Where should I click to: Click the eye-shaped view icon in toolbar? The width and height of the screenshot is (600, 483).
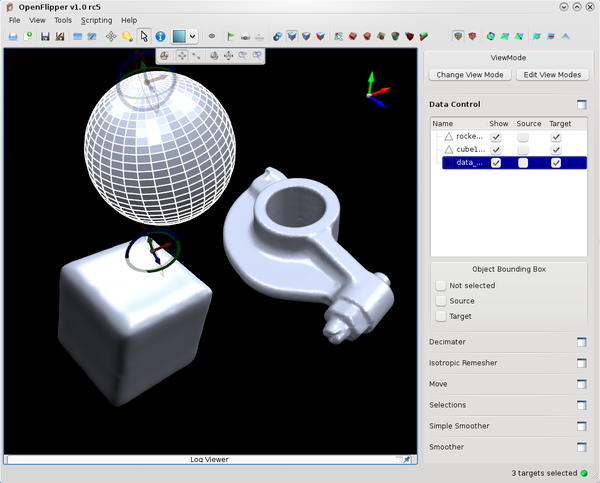(x=211, y=36)
